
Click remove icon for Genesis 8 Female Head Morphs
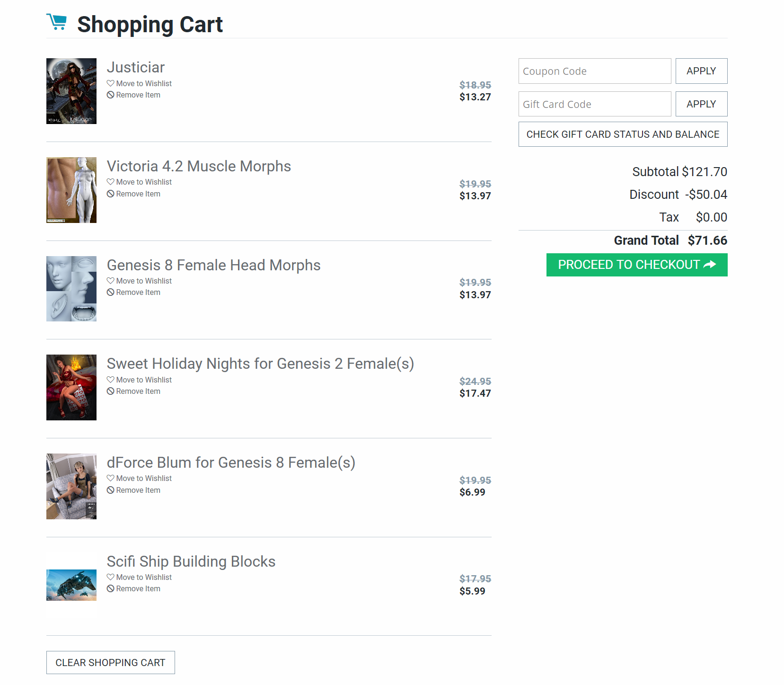click(x=110, y=292)
